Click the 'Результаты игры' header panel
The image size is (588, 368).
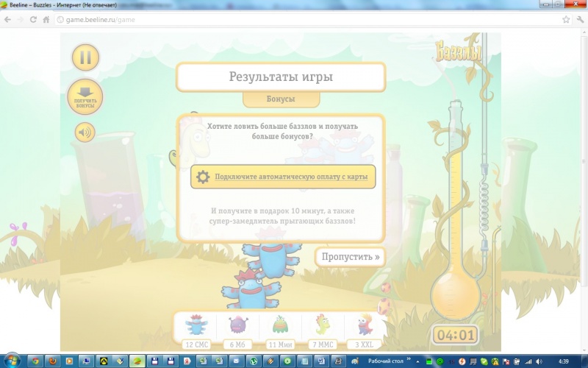coord(280,77)
